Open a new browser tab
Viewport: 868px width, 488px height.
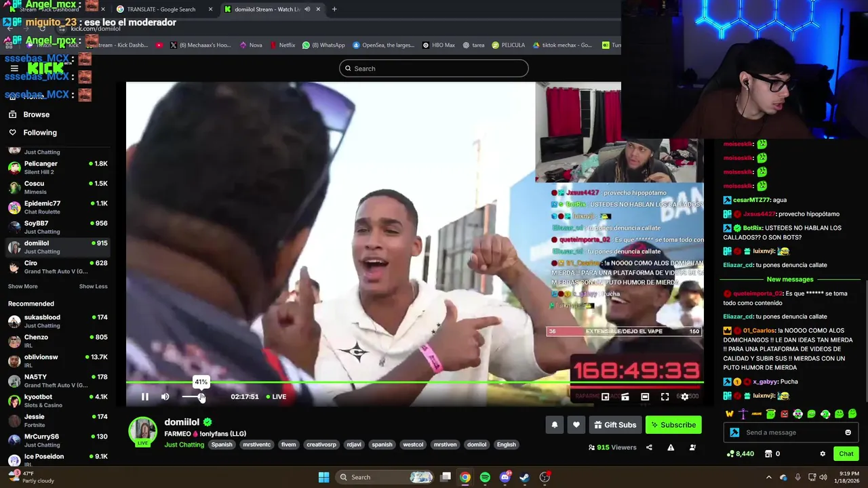click(334, 9)
